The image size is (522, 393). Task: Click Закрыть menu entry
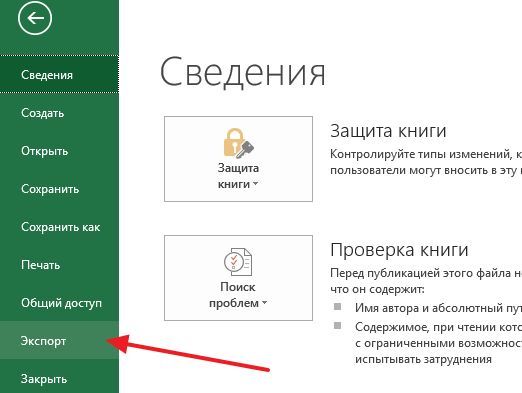(59, 378)
